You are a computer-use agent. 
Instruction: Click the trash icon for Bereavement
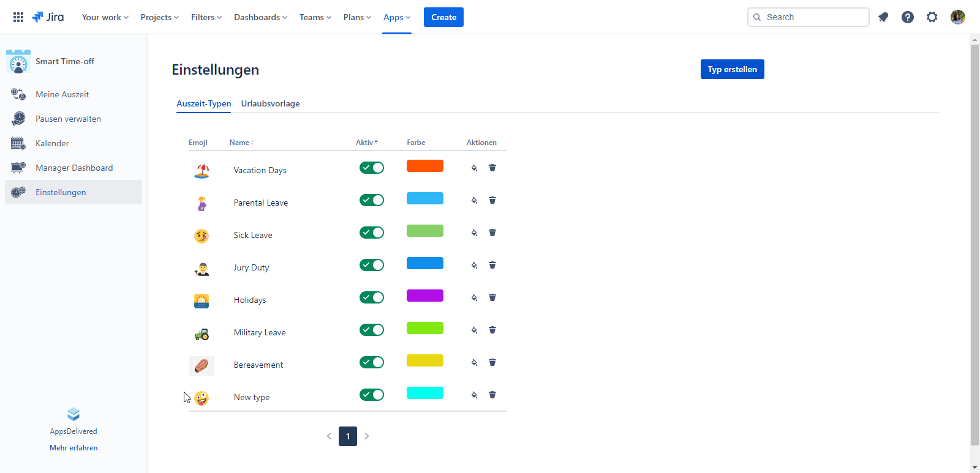492,362
